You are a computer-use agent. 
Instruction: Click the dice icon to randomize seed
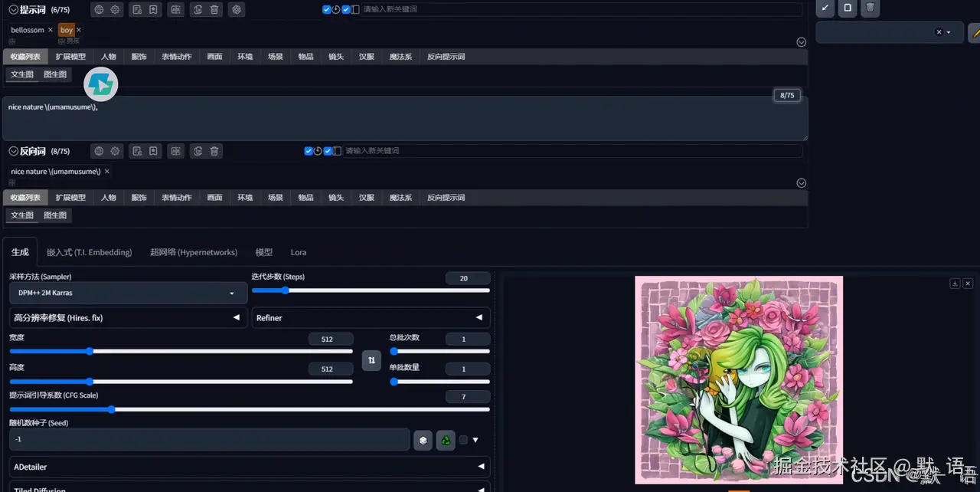[423, 440]
